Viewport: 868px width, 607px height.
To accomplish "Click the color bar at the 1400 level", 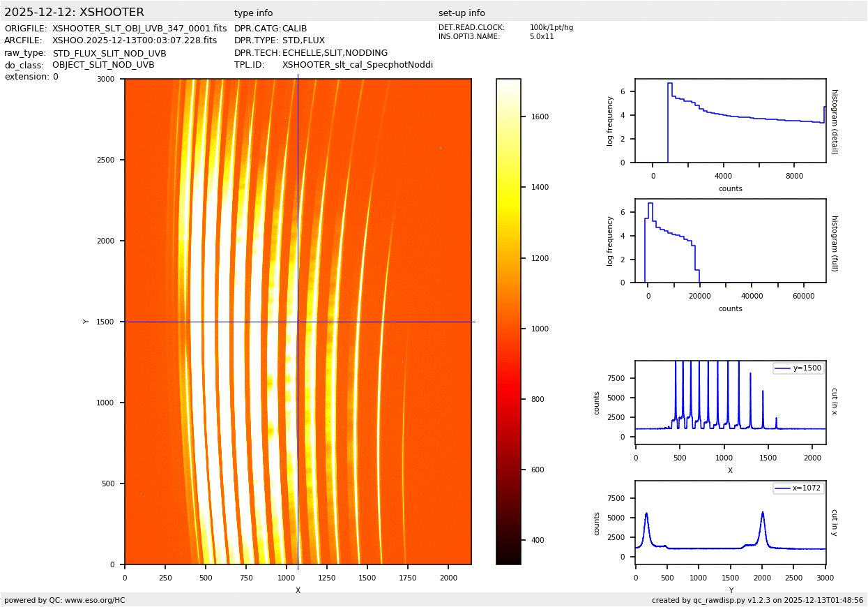I will [508, 187].
